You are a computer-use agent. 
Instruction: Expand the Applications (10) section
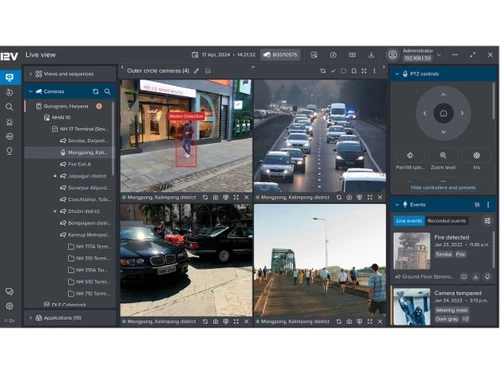(x=31, y=318)
